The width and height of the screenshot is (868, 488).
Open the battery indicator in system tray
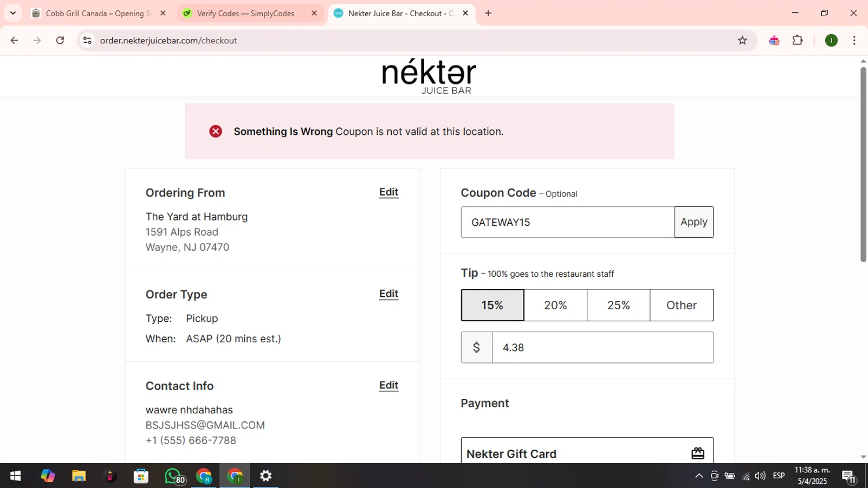coord(730,476)
